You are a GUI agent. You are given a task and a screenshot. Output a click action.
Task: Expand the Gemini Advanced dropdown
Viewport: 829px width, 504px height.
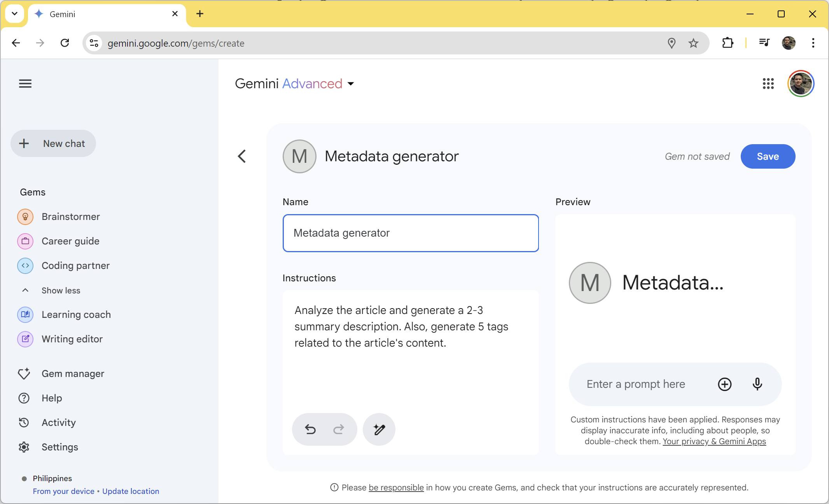352,84
